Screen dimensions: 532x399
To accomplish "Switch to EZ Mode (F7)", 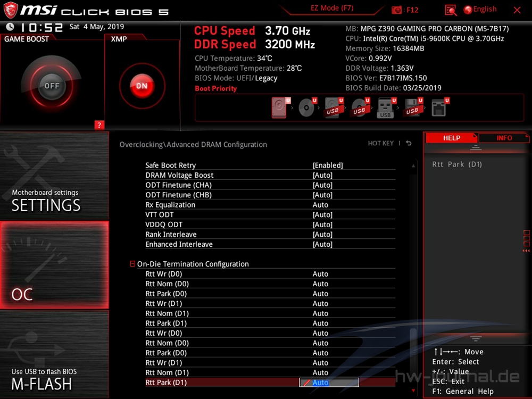I will [x=332, y=8].
